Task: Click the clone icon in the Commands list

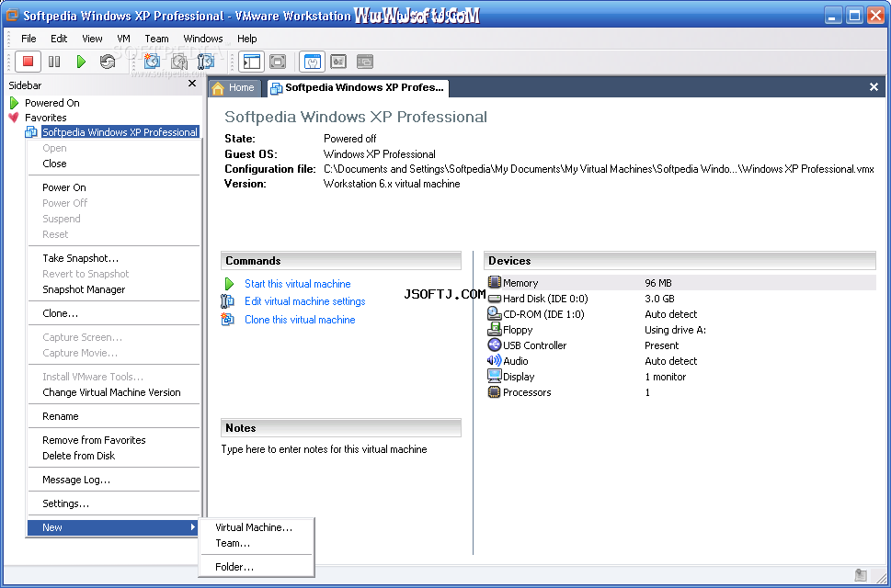Action: tap(227, 320)
